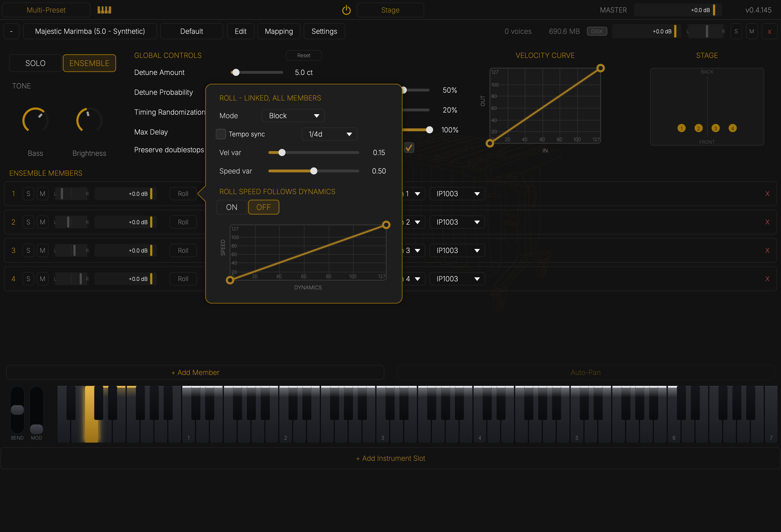Viewport: 781px width, 532px height.
Task: Select stage position marker 4
Action: [x=733, y=128]
